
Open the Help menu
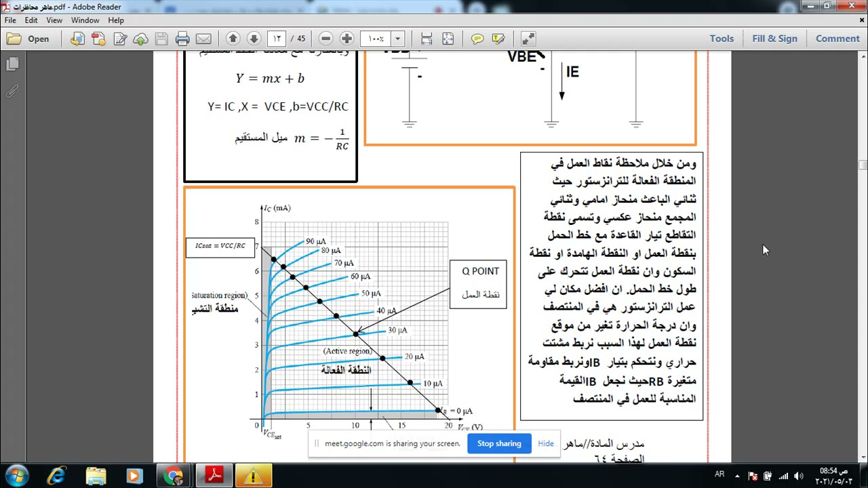[x=116, y=20]
